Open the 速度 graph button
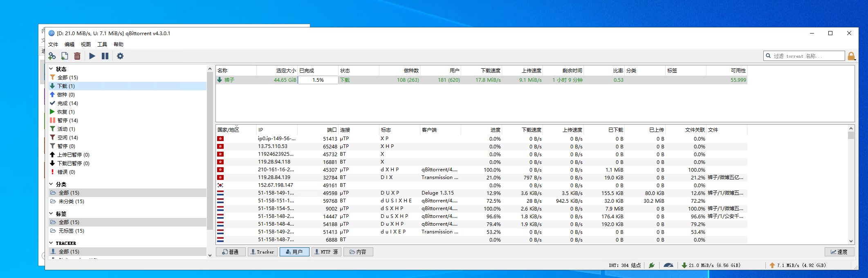This screenshot has width=868, height=278. (839, 252)
